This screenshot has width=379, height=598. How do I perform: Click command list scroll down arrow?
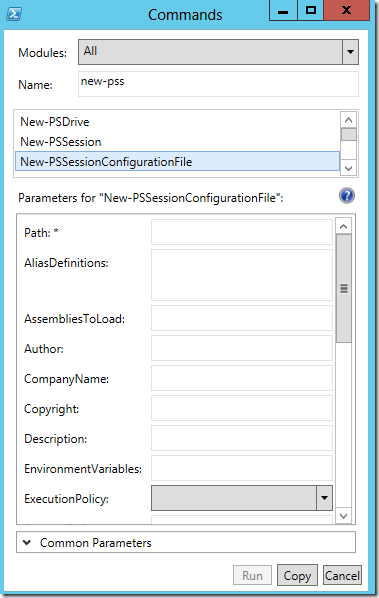(348, 168)
